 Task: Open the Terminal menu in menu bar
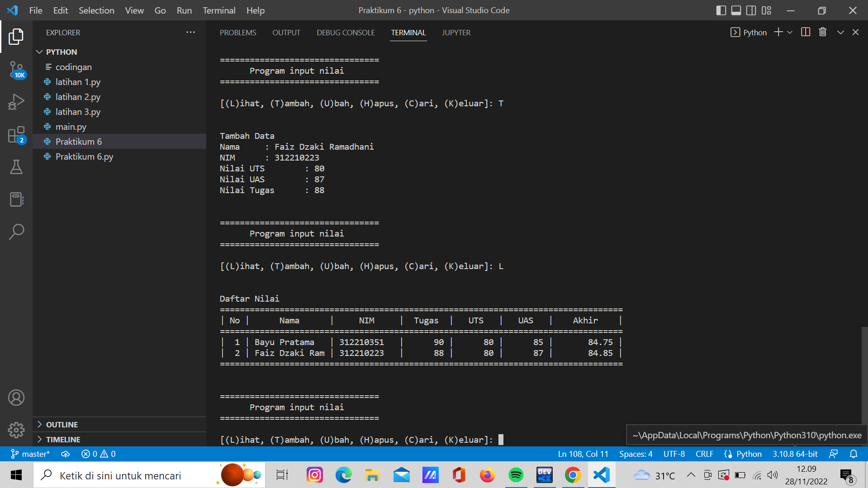click(219, 10)
